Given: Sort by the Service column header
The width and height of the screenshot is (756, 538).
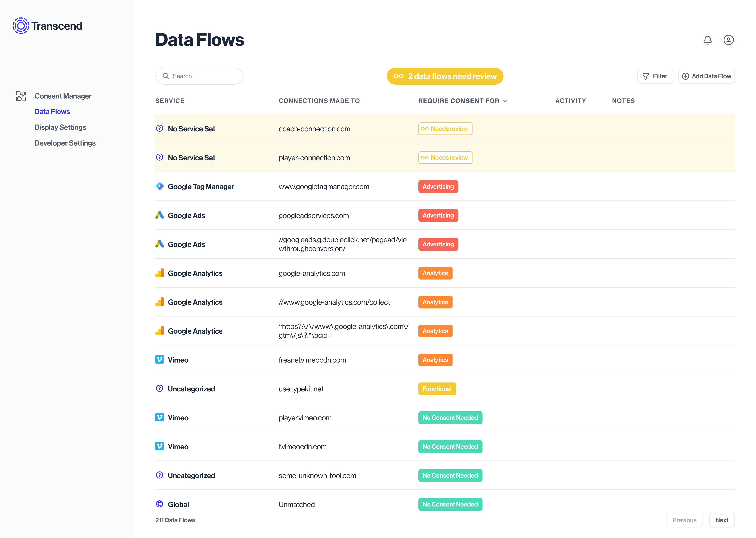Looking at the screenshot, I should pyautogui.click(x=170, y=101).
